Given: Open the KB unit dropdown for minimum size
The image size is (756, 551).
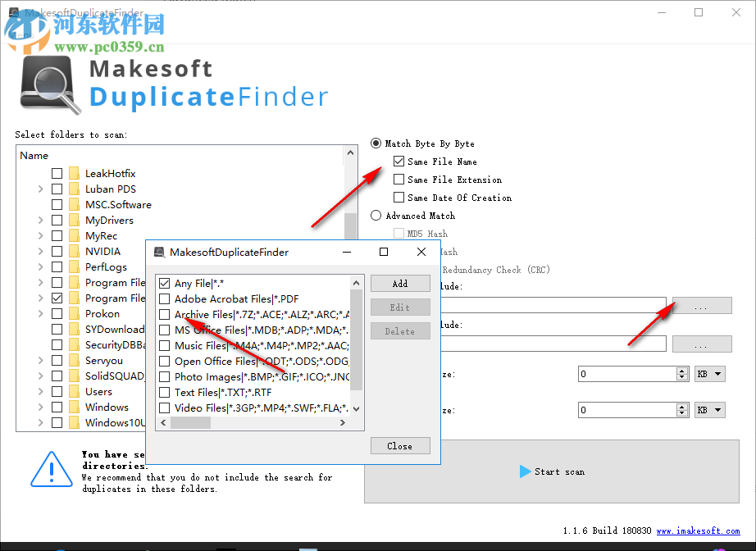Looking at the screenshot, I should (709, 373).
